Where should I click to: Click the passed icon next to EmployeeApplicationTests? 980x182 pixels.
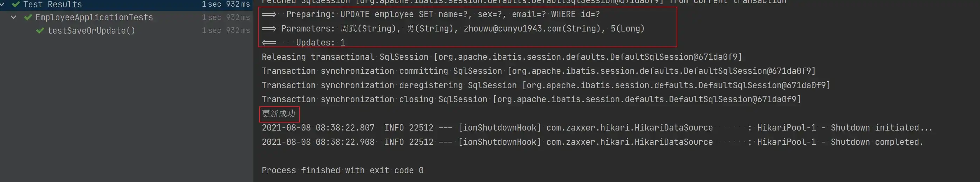[x=28, y=17]
